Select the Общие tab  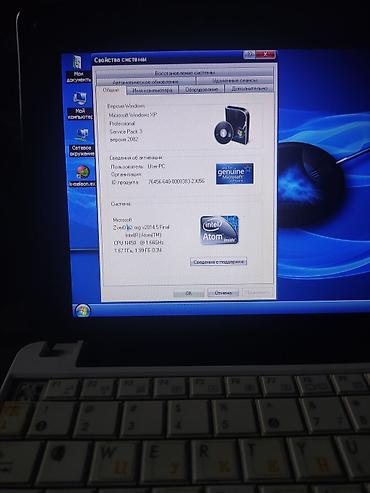click(x=111, y=90)
